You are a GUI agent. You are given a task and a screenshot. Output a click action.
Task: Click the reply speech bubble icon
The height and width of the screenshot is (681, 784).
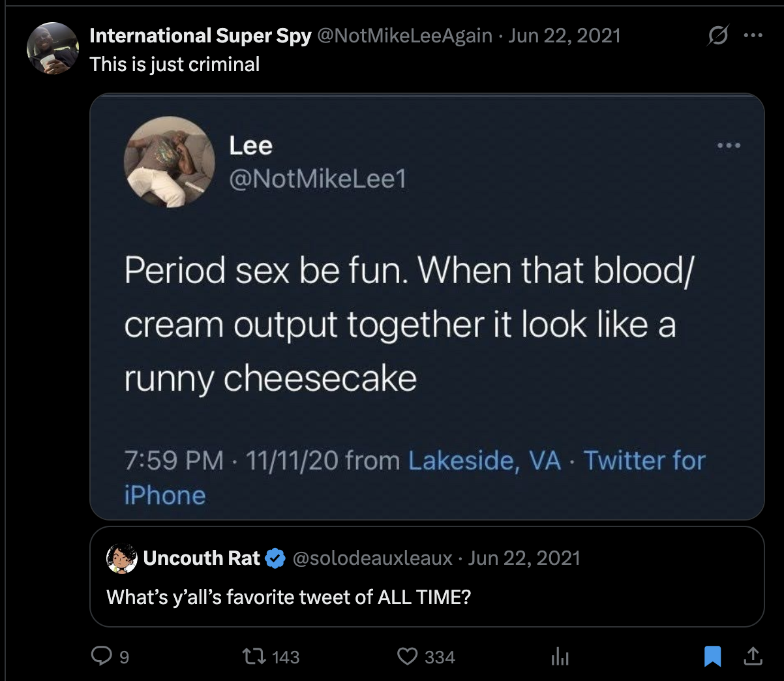tap(102, 656)
